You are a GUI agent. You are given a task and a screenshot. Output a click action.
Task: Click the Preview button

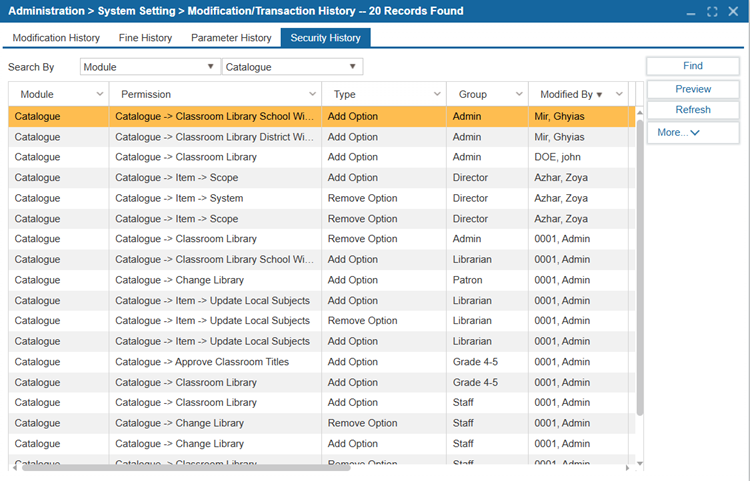(693, 89)
